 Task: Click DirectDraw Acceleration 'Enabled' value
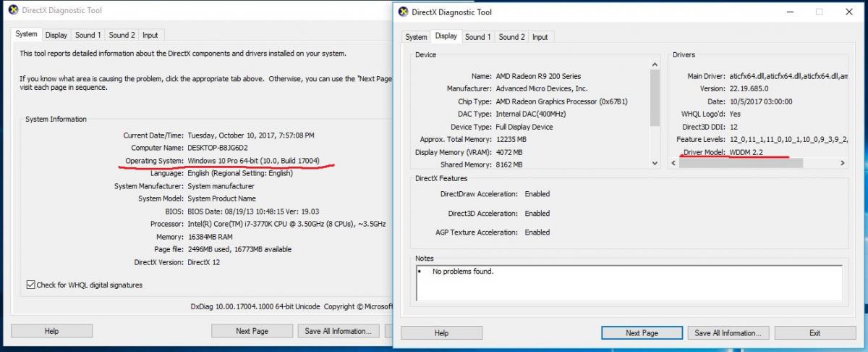537,194
